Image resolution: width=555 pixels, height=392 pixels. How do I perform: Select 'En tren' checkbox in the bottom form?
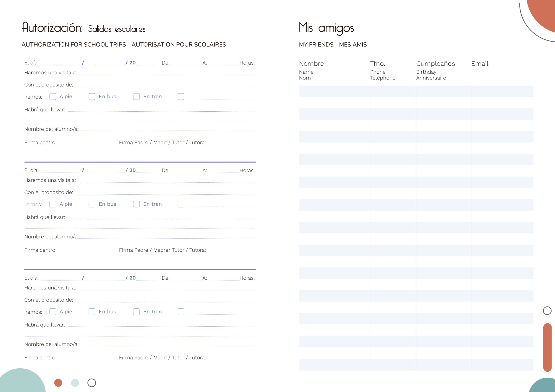tap(136, 312)
